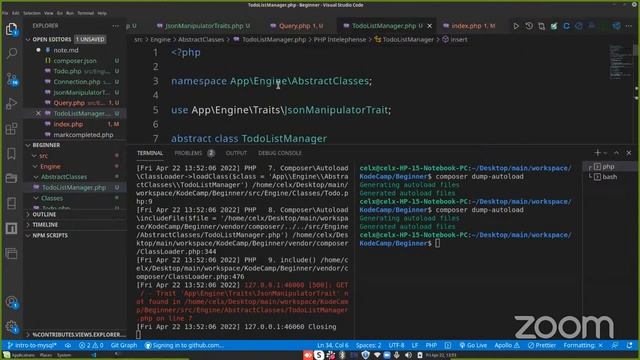Click Prettier status bar item
The width and height of the screenshot is (640, 360).
(x=541, y=345)
